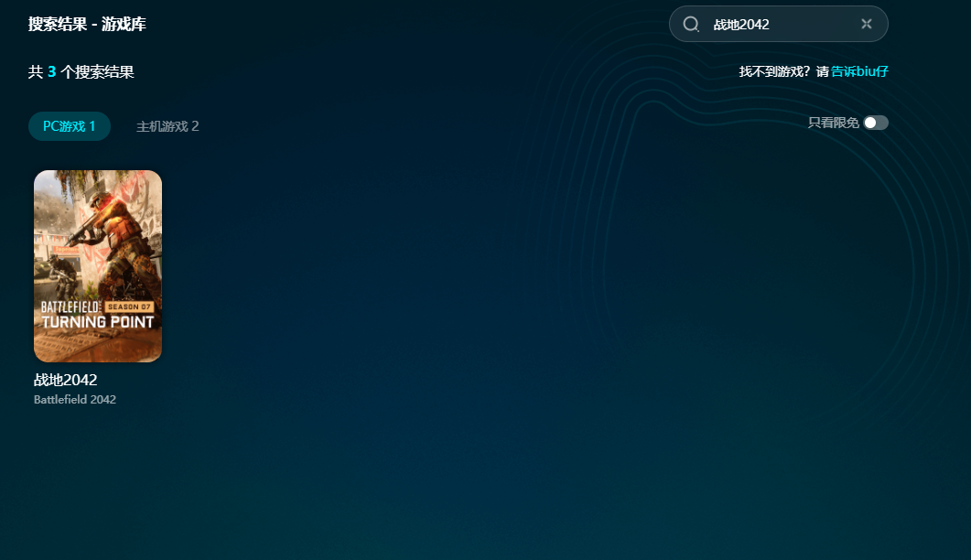The image size is (971, 560).
Task: Click the white knob of the 只看限免 switch
Action: click(x=870, y=123)
